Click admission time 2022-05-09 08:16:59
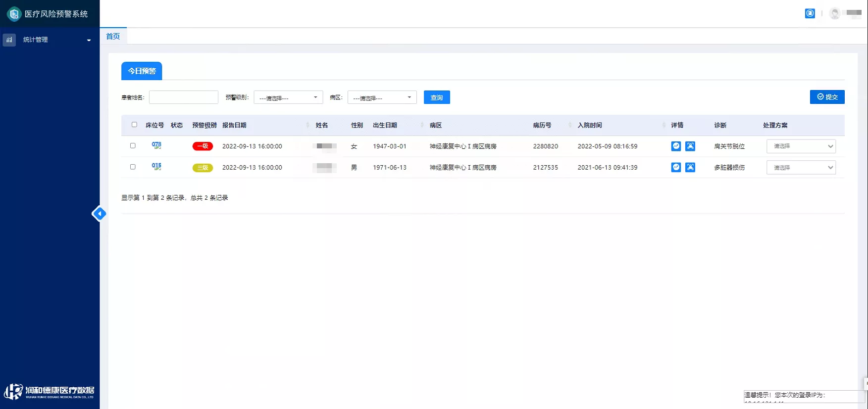The image size is (868, 409). [x=608, y=146]
